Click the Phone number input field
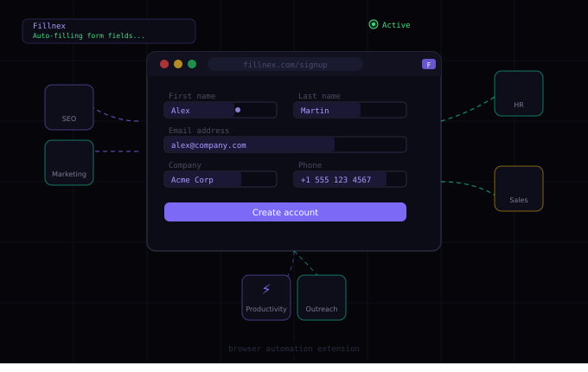The height and width of the screenshot is (372, 588). (x=350, y=179)
